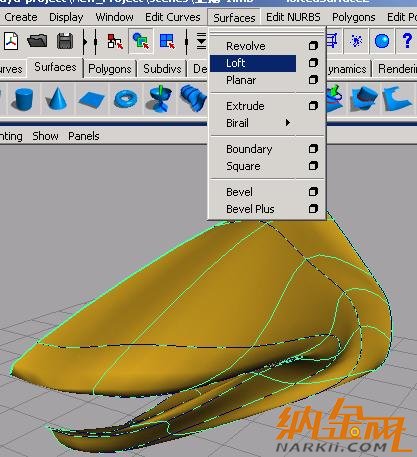Collapse the toolbar section handle before mask dropdown
Image resolution: width=417 pixels, height=457 pixels.
186,42
